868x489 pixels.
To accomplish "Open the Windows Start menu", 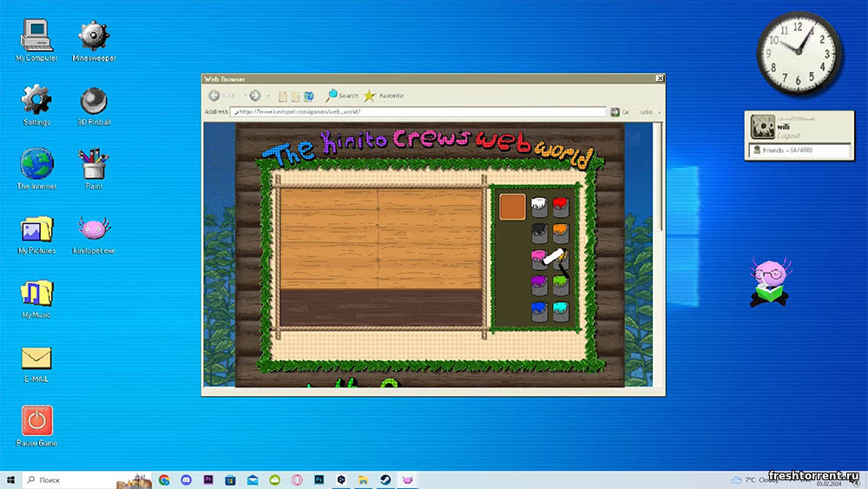I will tap(10, 479).
